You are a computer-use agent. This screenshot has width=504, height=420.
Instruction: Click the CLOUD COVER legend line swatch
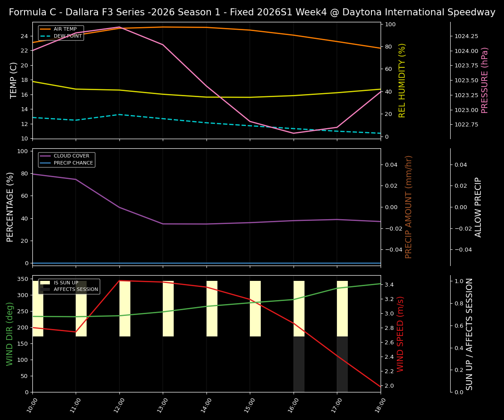tap(46, 156)
